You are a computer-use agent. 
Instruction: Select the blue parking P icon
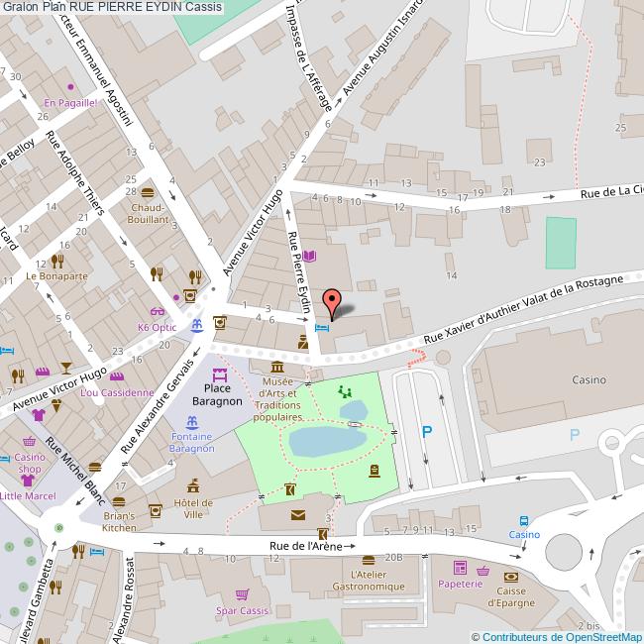click(427, 431)
